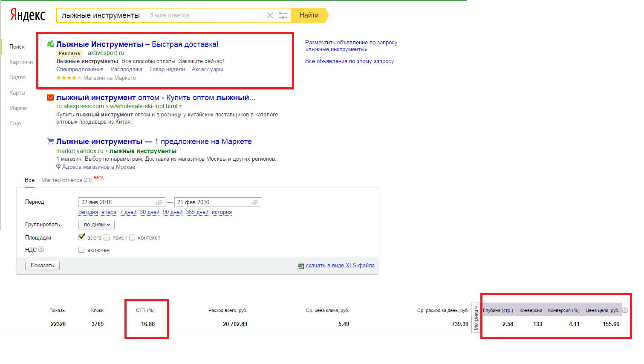Select the Поиск sidebar tab
644x364 pixels.
coord(17,46)
